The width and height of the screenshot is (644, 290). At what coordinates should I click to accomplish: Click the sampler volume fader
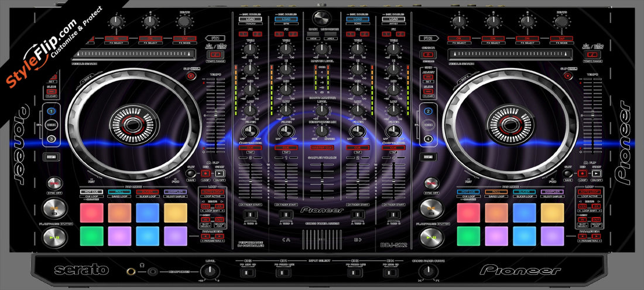(x=321, y=180)
